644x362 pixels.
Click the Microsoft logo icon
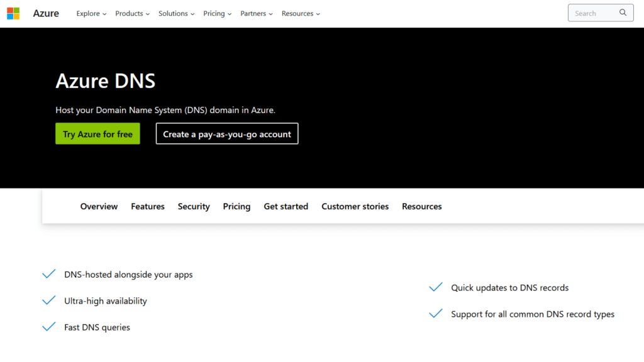click(x=13, y=14)
